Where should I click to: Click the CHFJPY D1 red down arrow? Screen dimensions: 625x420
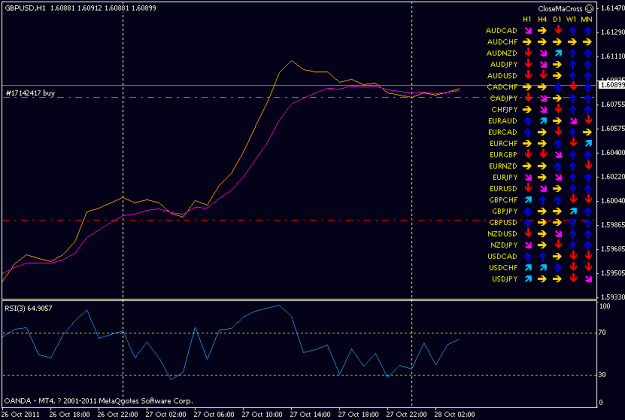tap(558, 109)
